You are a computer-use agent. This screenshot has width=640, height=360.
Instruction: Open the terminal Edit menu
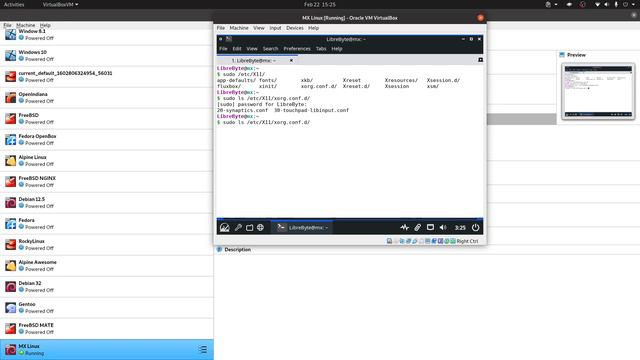[x=237, y=49]
